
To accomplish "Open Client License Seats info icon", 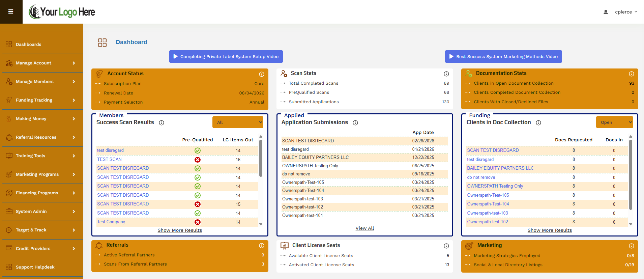I will [x=446, y=246].
